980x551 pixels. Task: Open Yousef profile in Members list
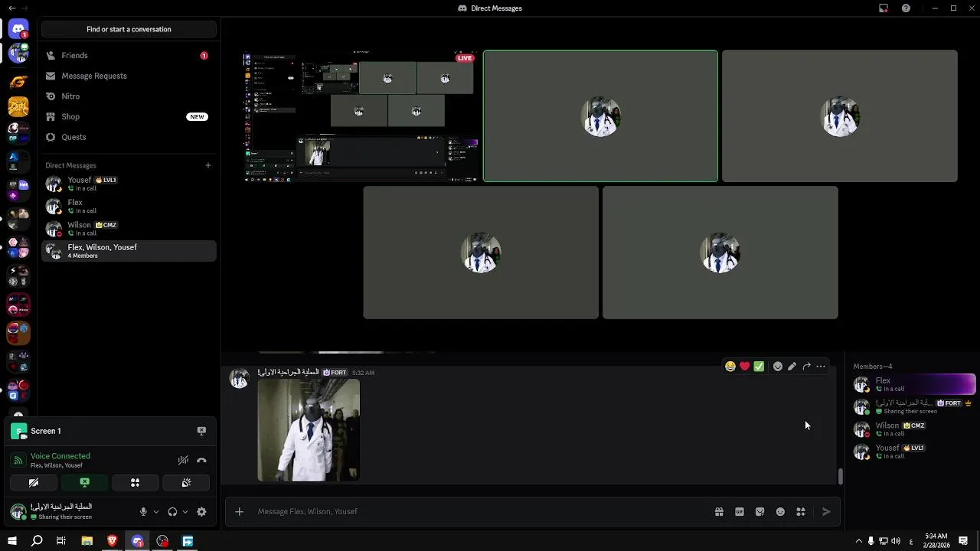pos(914,452)
